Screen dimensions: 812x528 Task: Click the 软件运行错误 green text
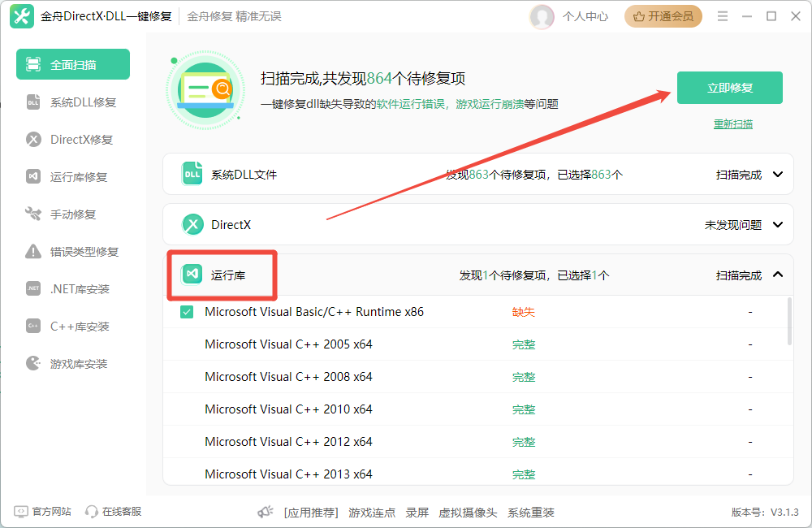(411, 104)
